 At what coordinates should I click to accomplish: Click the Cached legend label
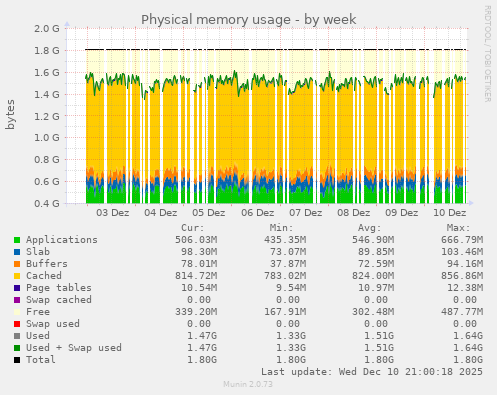click(44, 276)
